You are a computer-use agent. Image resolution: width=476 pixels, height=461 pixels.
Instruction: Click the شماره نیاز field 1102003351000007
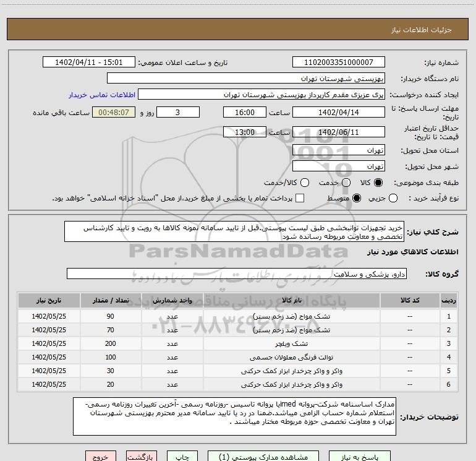coord(339,62)
